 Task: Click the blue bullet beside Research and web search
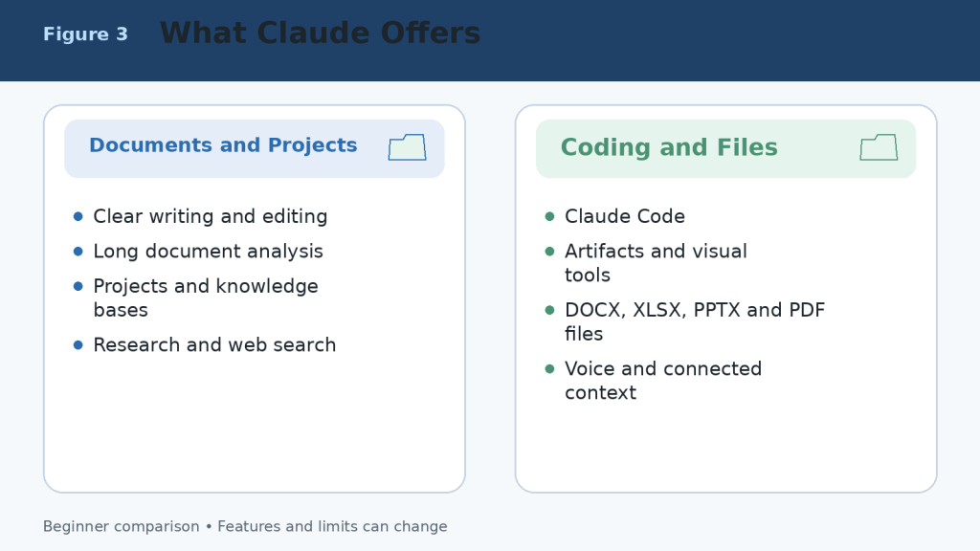click(x=78, y=344)
